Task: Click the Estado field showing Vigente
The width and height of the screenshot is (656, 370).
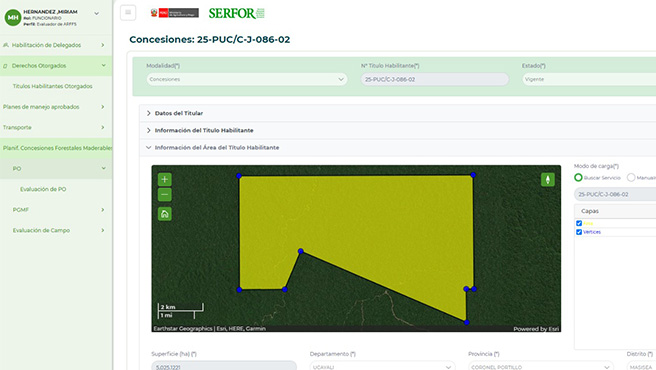Action: pos(589,79)
